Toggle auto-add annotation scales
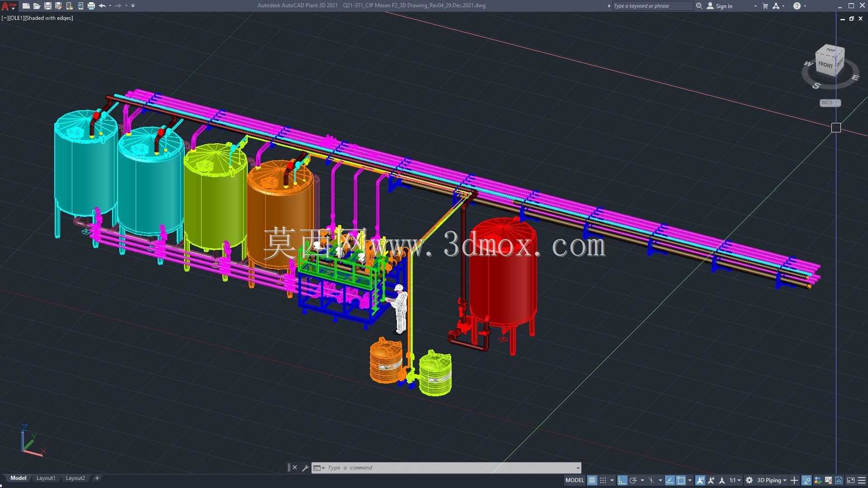 pyautogui.click(x=711, y=480)
